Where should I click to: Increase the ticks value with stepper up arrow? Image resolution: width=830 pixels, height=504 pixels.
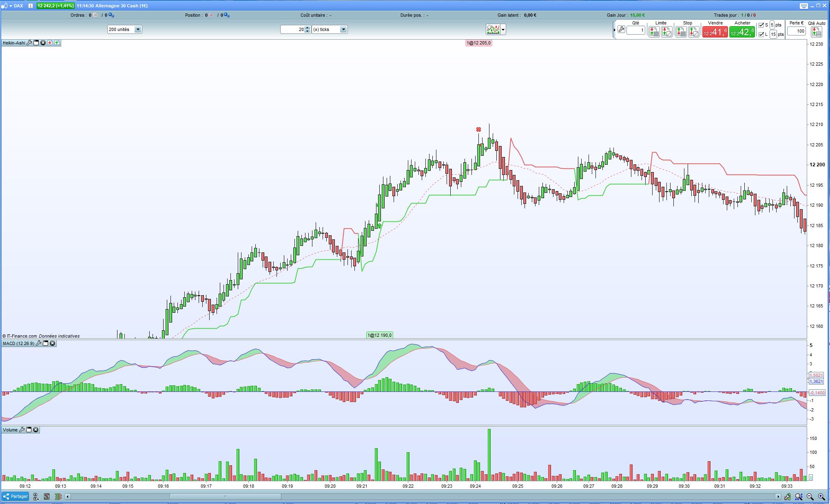pyautogui.click(x=308, y=28)
